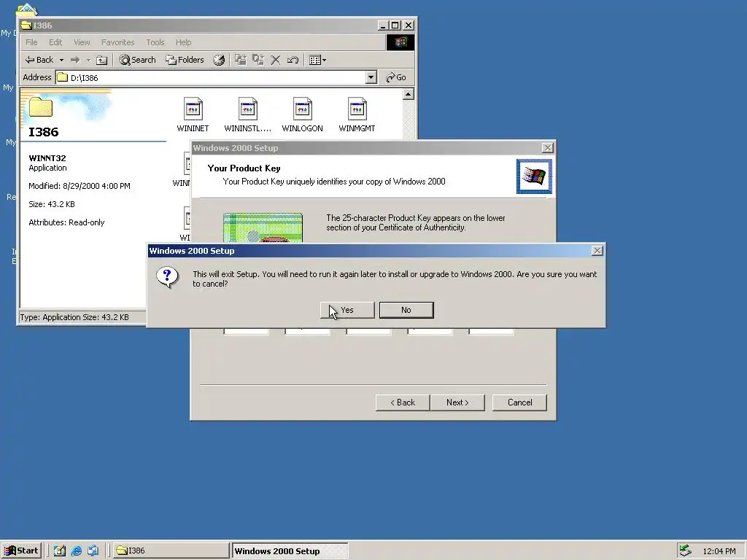Click the Back arrow in Explorer toolbar
Viewport: 747px width, 560px height.
click(x=39, y=60)
